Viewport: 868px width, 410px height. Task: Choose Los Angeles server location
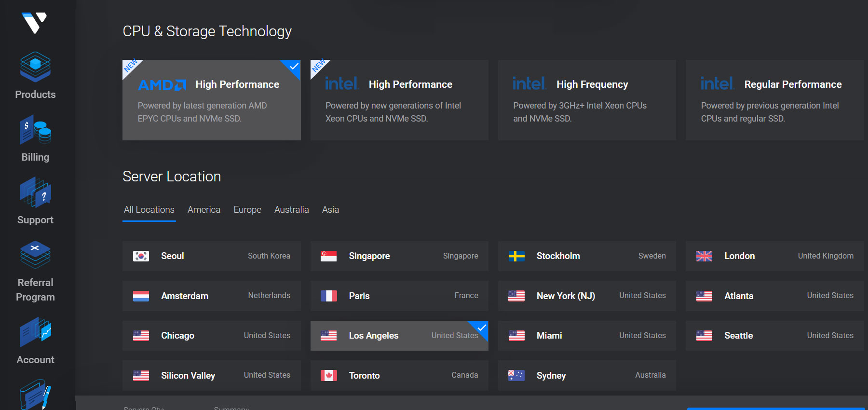point(399,336)
